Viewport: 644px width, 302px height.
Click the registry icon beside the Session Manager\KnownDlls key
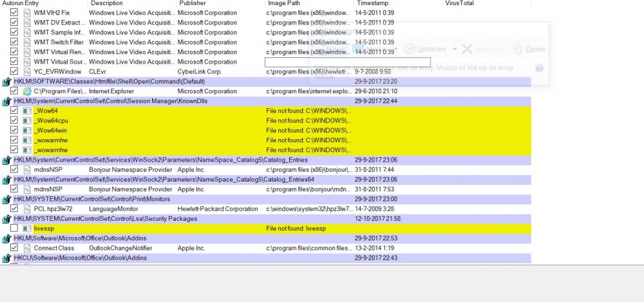6,102
